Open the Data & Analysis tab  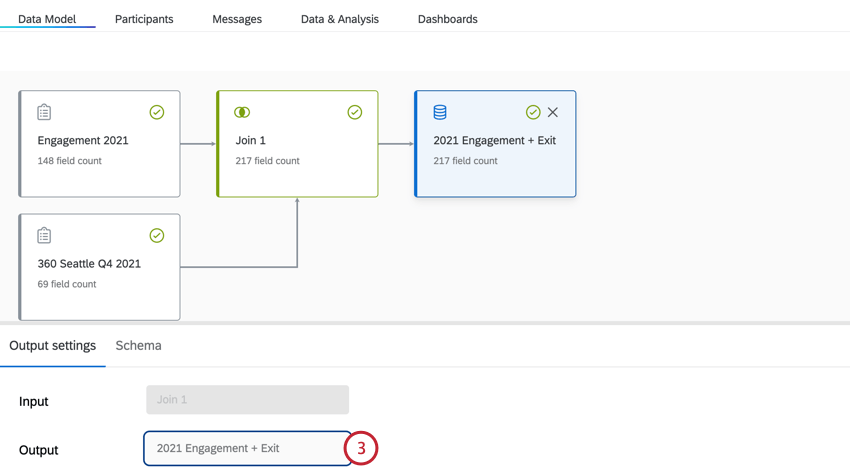click(x=340, y=19)
